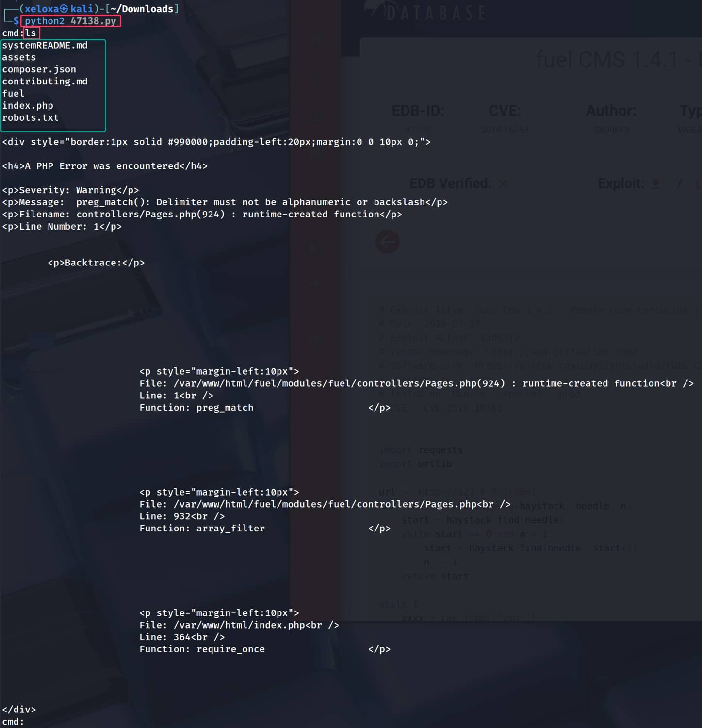This screenshot has width=702, height=728.
Task: Click the ls command after cmd:
Action: point(31,33)
